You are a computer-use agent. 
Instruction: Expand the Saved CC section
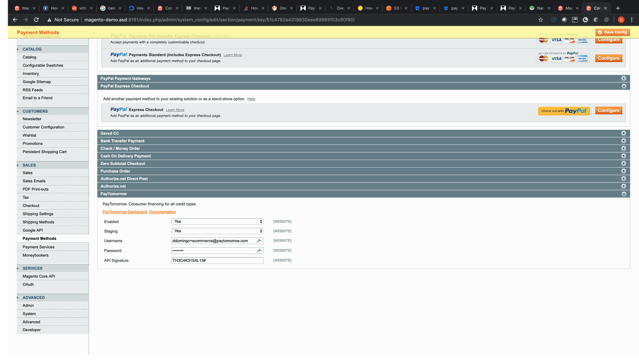363,133
